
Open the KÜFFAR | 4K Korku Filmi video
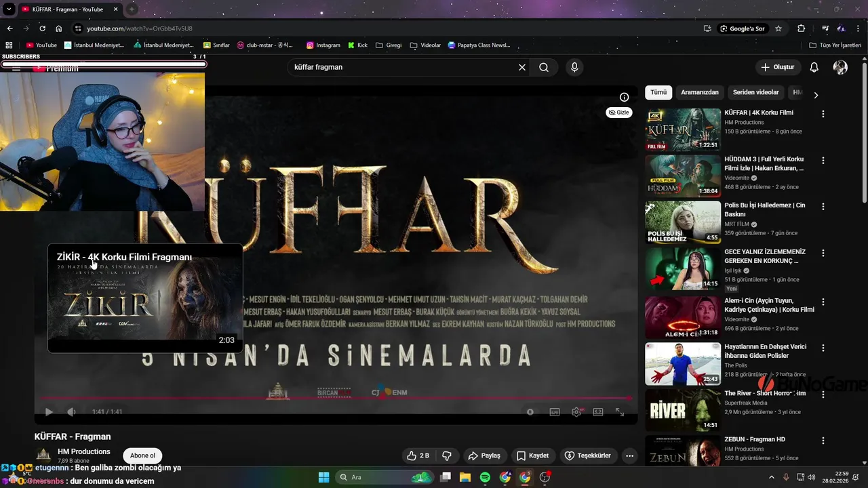pyautogui.click(x=683, y=129)
